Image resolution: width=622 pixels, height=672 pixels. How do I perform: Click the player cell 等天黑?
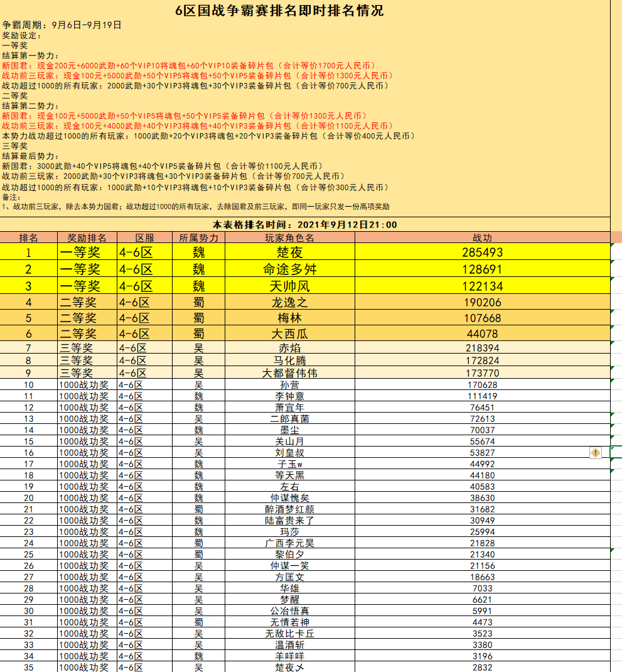tap(290, 475)
